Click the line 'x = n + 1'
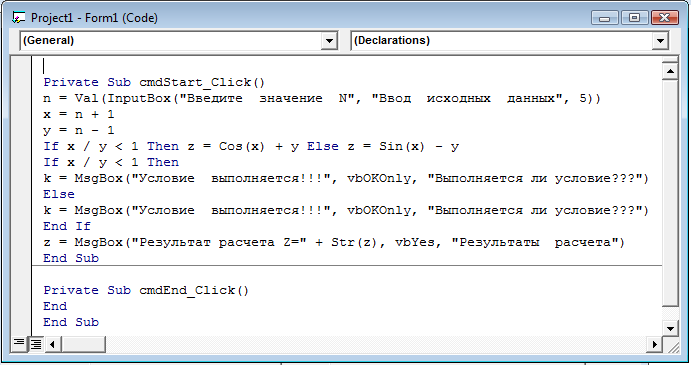This screenshot has width=691, height=365. pyautogui.click(x=79, y=115)
